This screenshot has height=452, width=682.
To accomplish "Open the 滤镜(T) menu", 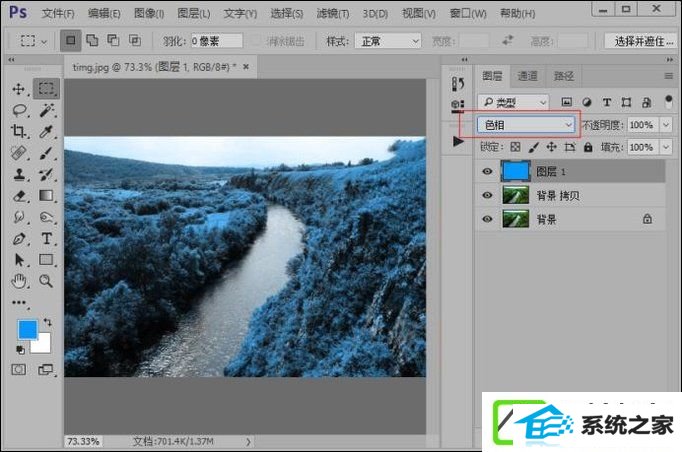I will 333,13.
